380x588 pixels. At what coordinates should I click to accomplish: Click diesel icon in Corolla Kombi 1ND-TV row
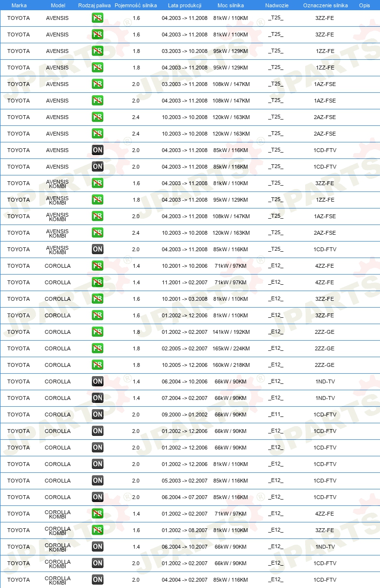click(97, 547)
